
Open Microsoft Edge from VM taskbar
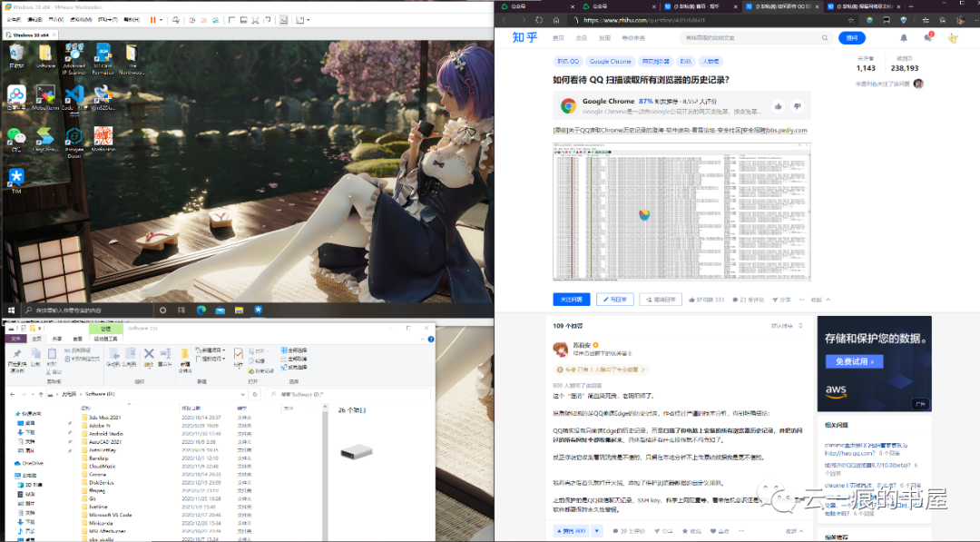point(201,310)
